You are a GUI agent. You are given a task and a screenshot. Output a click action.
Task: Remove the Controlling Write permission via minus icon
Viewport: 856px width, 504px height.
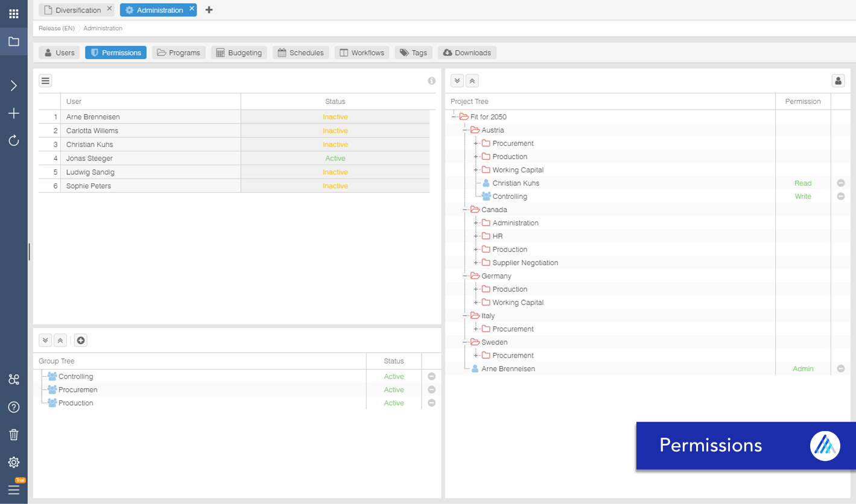(841, 196)
